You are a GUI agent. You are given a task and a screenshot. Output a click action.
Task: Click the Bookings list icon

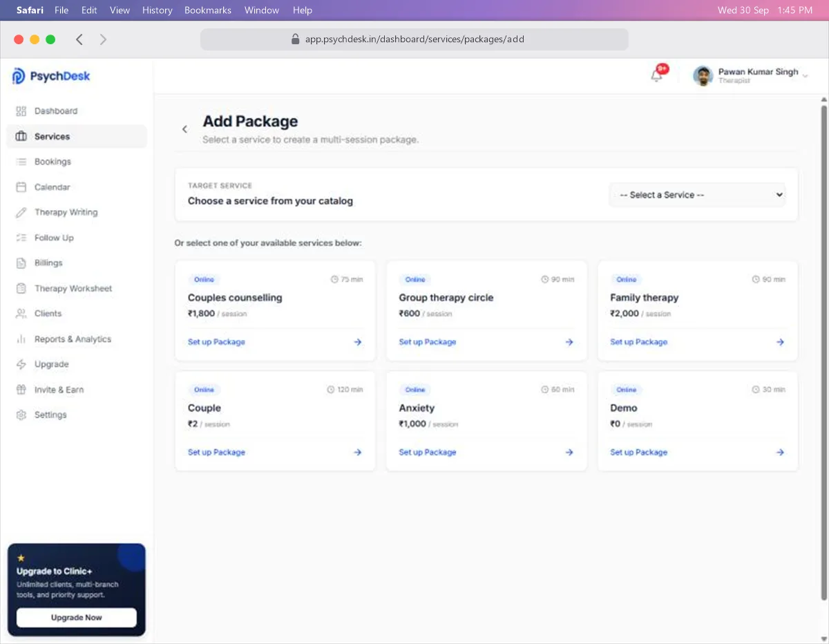(21, 162)
